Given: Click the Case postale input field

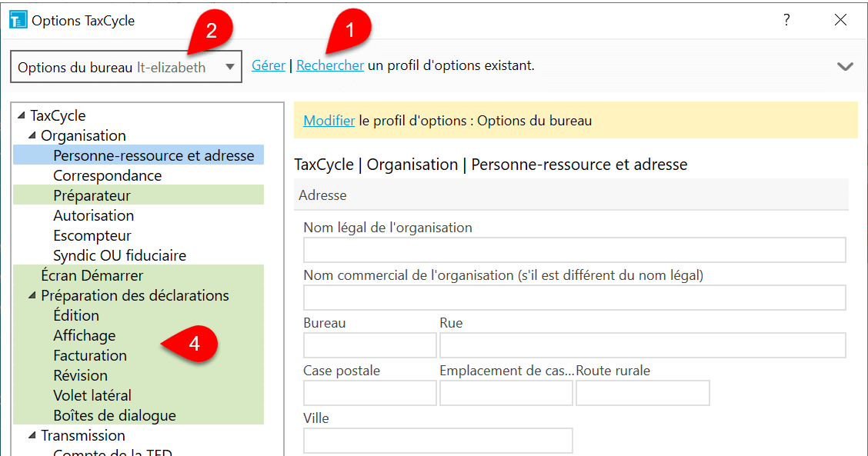Looking at the screenshot, I should 370,393.
